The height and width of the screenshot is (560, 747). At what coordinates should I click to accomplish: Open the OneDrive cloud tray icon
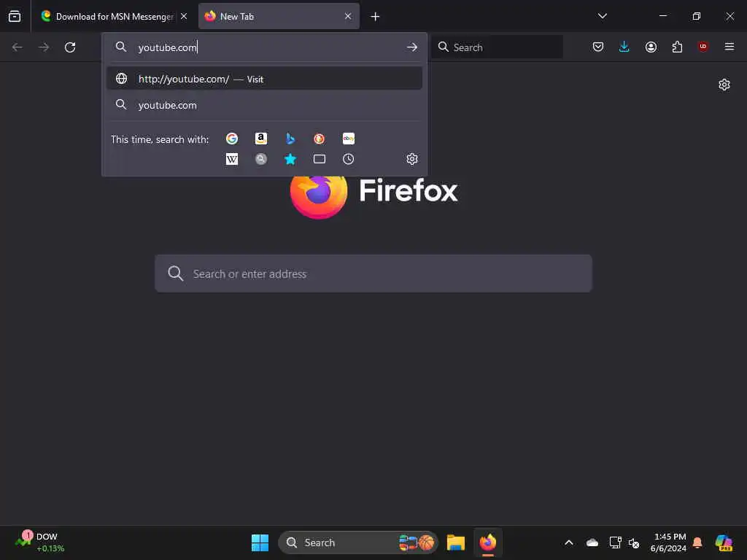[x=592, y=542]
